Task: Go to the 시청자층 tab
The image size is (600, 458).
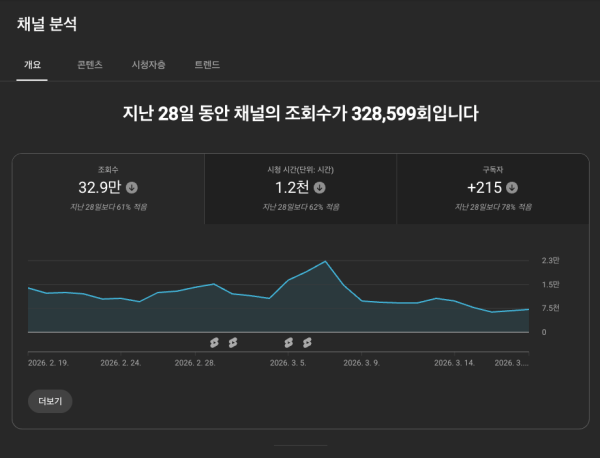Action: 148,65
